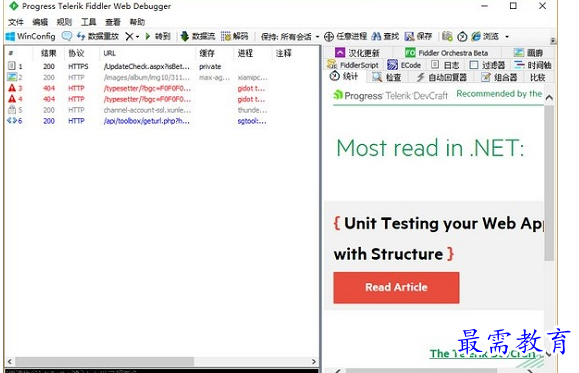Expand the X remove sessions dropdown arrow
579x373 pixels.
pos(137,37)
